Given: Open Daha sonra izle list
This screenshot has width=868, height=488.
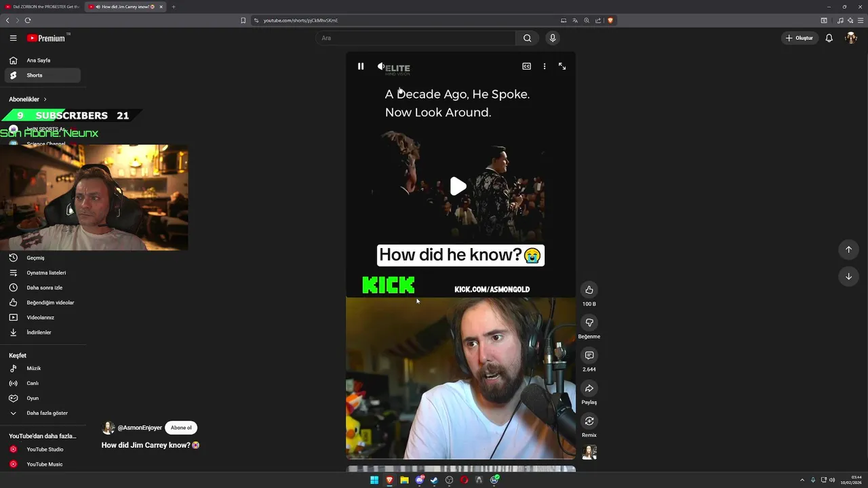Looking at the screenshot, I should coord(43,287).
